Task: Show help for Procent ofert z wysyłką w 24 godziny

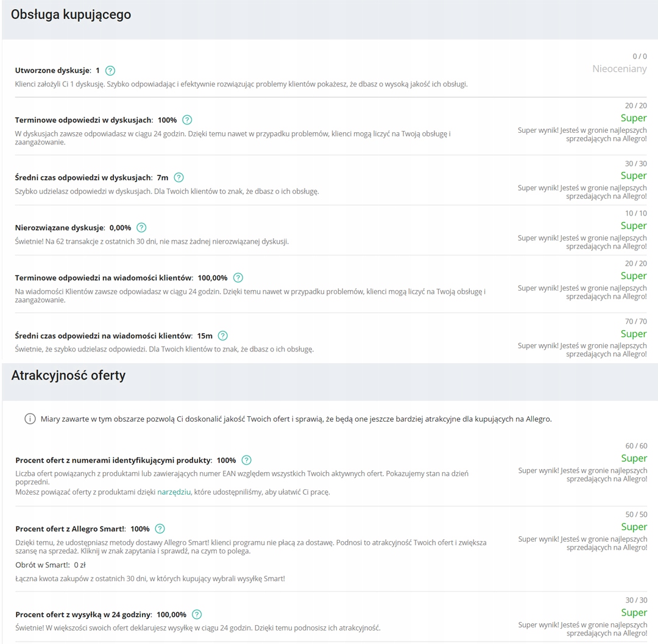Action: (197, 615)
